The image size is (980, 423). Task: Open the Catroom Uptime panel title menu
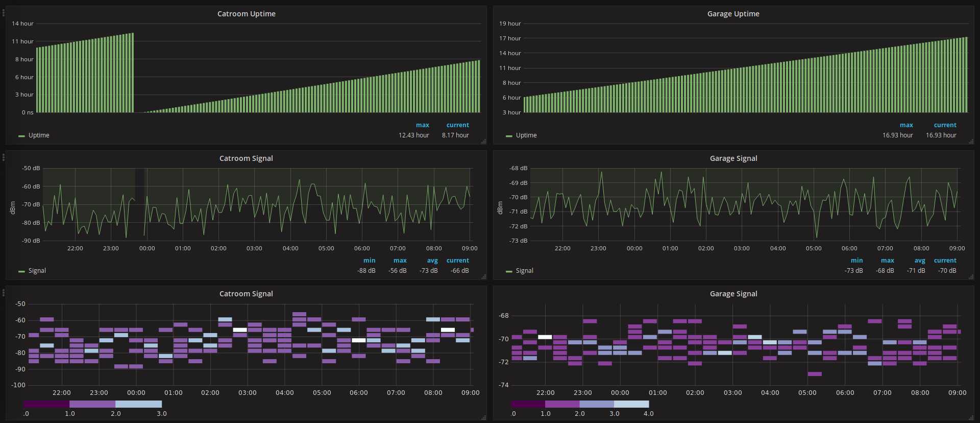pos(246,14)
